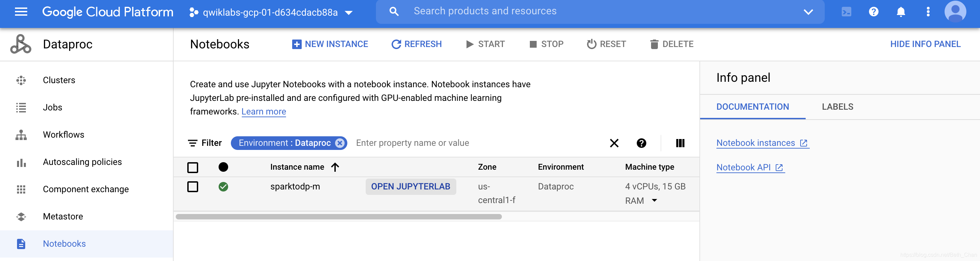Go to Clusters in the sidebar
Screen dimensions: 980x261
(59, 80)
